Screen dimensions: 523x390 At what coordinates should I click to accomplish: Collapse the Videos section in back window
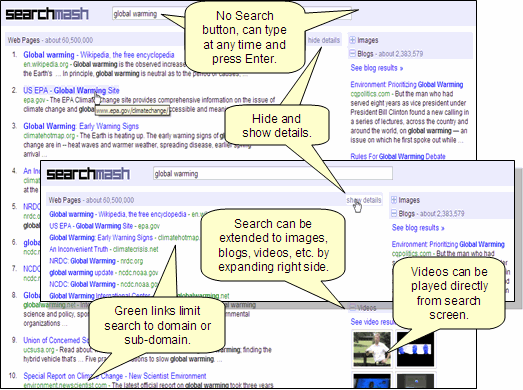point(352,308)
